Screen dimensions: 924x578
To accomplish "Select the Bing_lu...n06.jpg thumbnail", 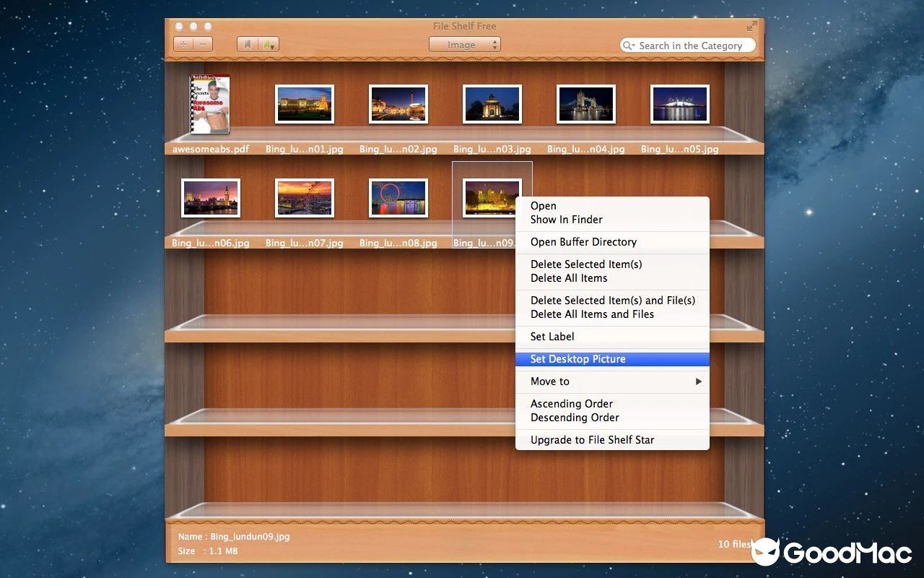I will pyautogui.click(x=211, y=198).
